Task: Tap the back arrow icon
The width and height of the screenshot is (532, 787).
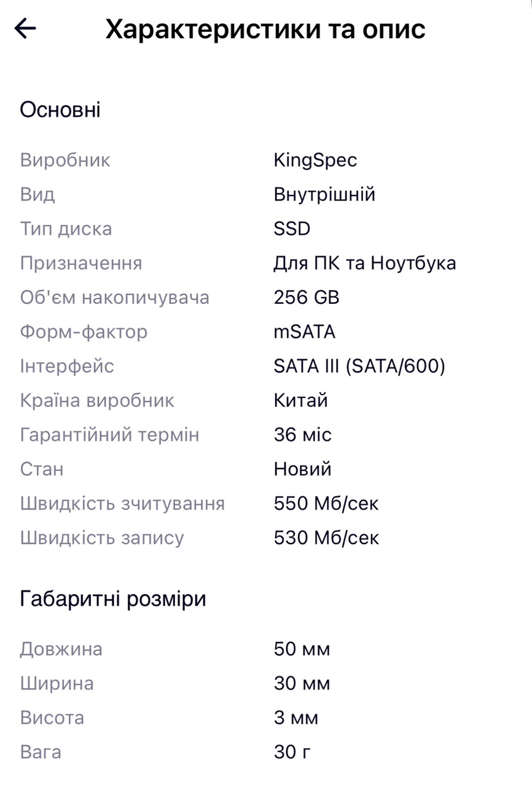Action: [25, 28]
